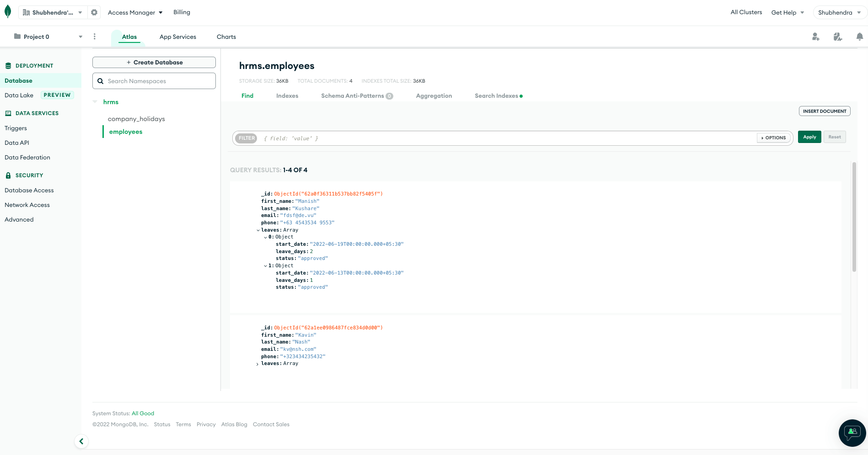
Task: Open organization settings via the gear icon
Action: point(94,12)
